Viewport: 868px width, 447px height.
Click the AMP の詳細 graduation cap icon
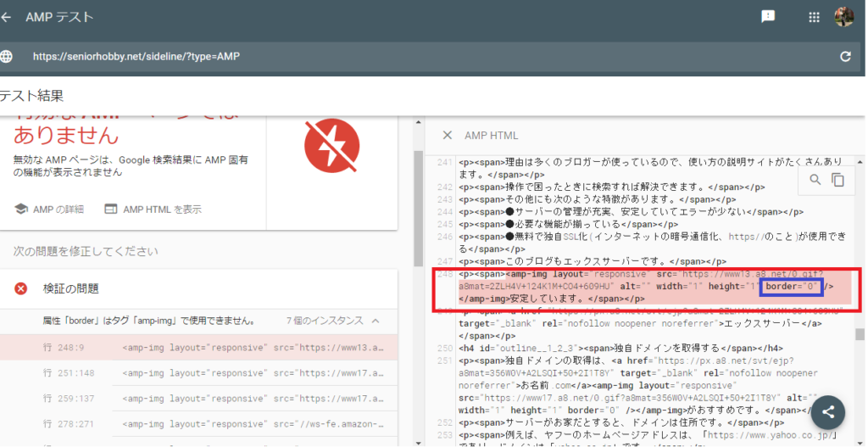pyautogui.click(x=21, y=210)
